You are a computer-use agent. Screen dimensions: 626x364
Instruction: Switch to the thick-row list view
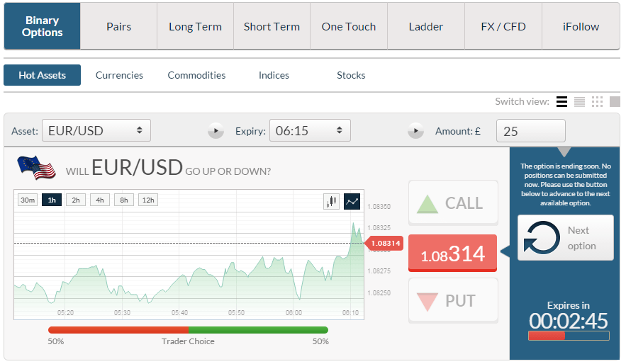561,101
